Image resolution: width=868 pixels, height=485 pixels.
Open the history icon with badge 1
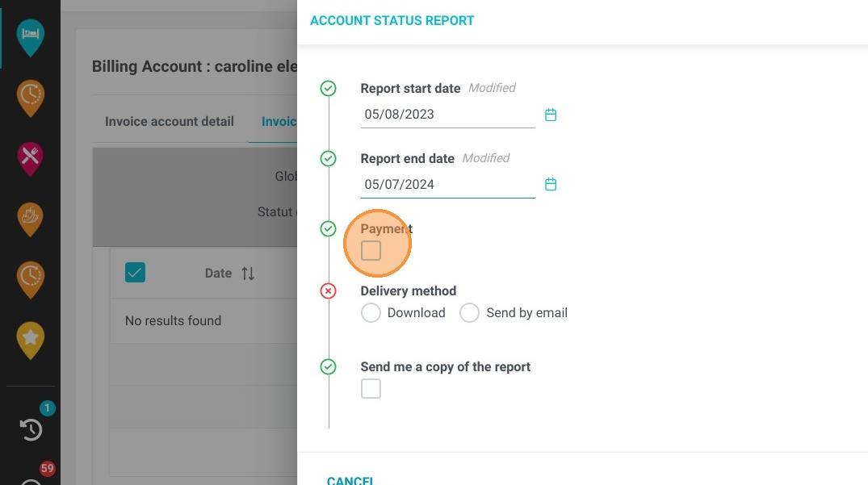click(31, 429)
